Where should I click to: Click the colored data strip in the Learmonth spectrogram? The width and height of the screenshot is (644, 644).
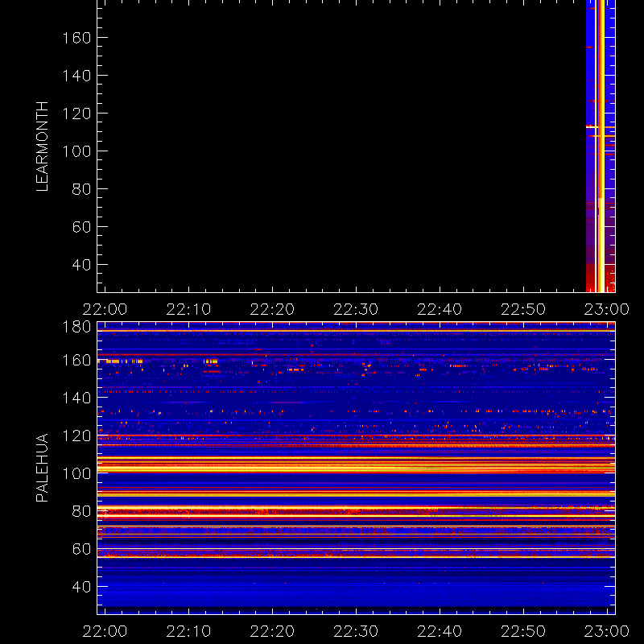[601, 146]
